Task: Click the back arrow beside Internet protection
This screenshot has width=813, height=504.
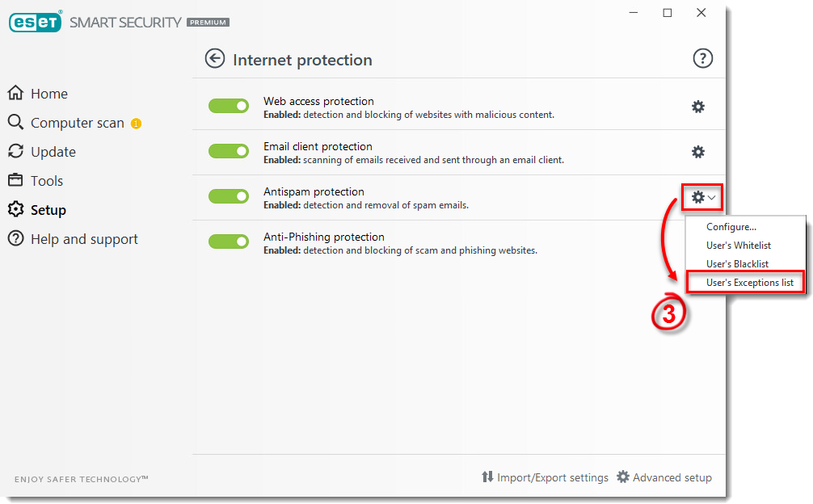Action: click(x=214, y=59)
